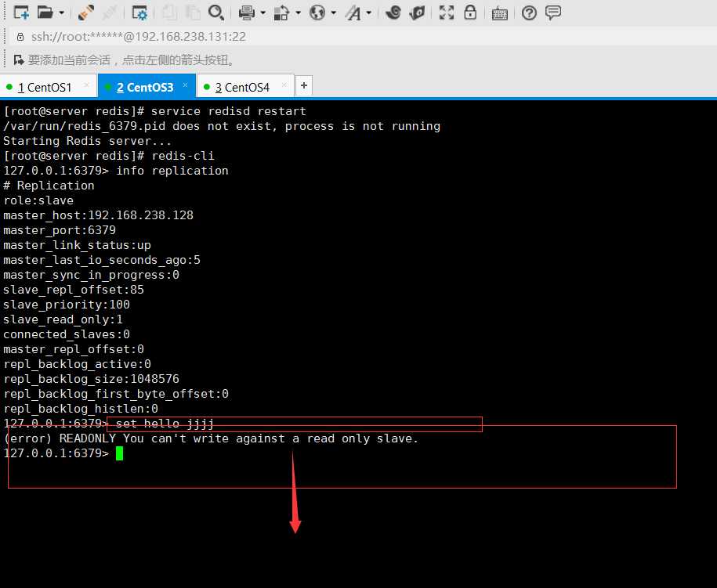Click the green script icon
This screenshot has height=588, width=717.
click(417, 13)
